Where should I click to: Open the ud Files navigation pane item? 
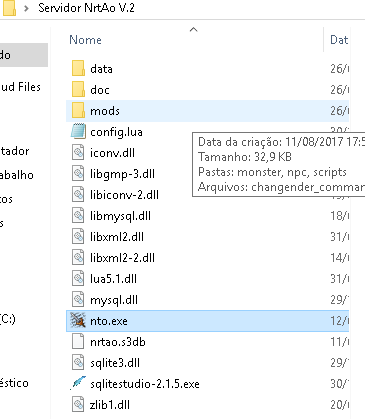click(21, 87)
